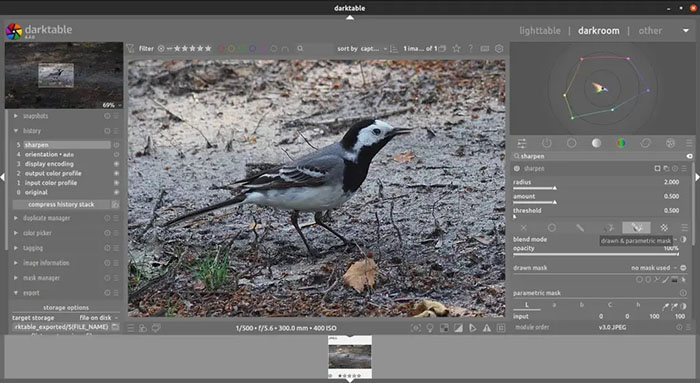Screen dimensions: 700x383
Task: Open the 'other' views menu
Action: tap(650, 31)
